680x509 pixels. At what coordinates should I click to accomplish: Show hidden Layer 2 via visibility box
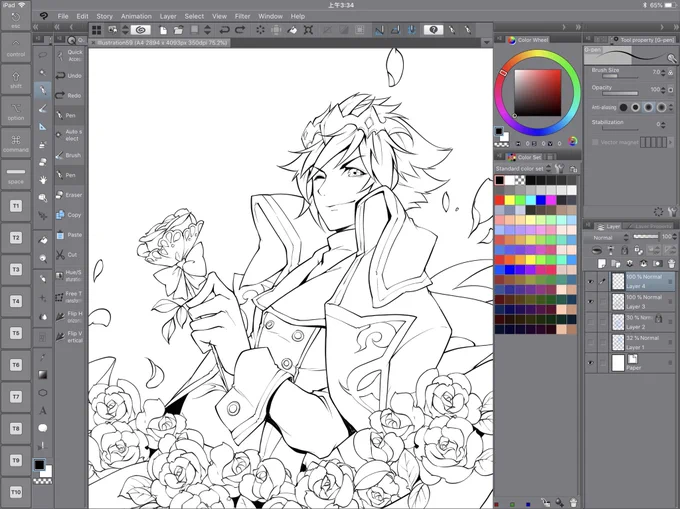(x=590, y=322)
